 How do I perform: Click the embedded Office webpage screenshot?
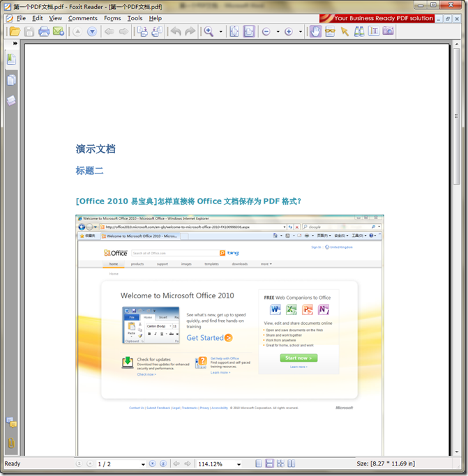point(229,335)
